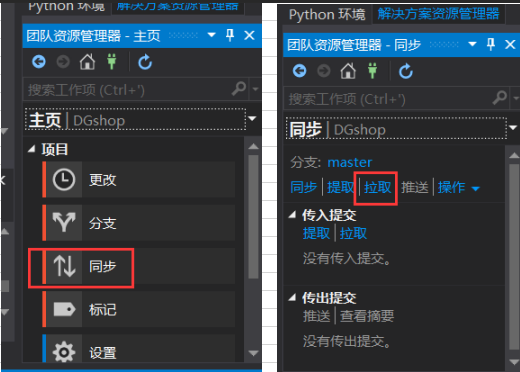Open the 更改 (Changes) tile
The image size is (520, 372).
click(x=139, y=180)
